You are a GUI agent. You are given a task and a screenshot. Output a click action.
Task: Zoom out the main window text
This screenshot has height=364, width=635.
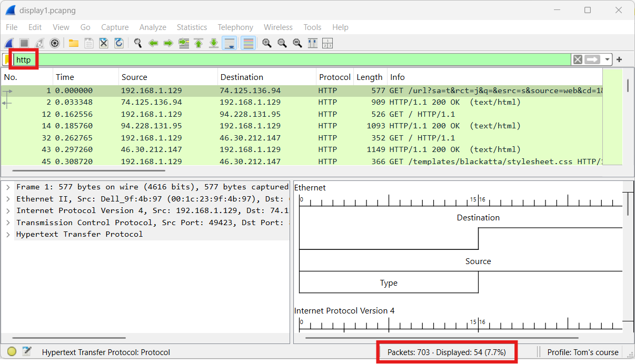click(282, 43)
